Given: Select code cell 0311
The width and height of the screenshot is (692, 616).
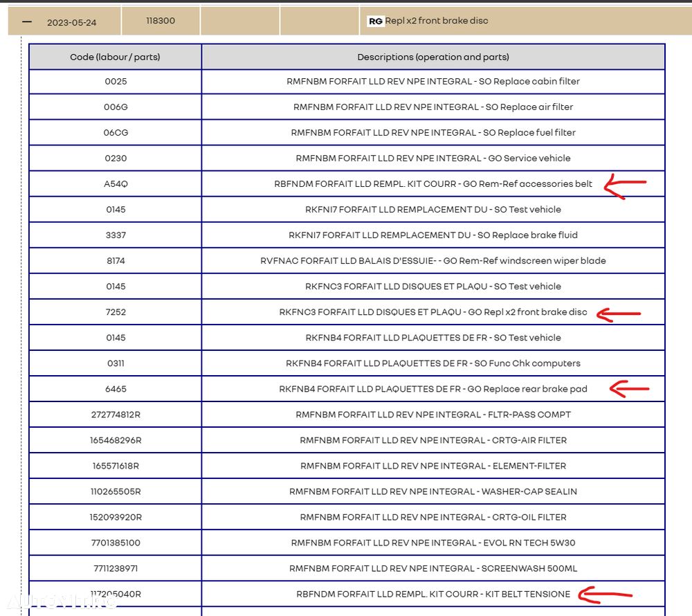Looking at the screenshot, I should tap(116, 363).
